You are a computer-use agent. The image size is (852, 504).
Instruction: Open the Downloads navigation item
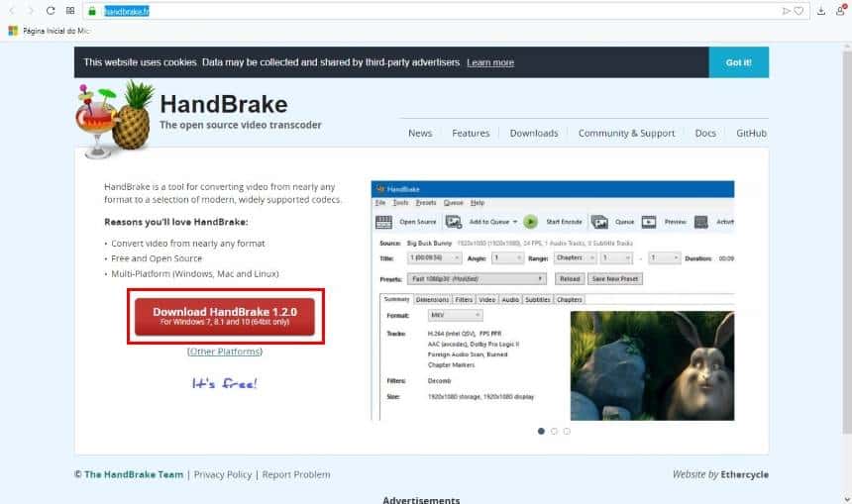[x=534, y=133]
